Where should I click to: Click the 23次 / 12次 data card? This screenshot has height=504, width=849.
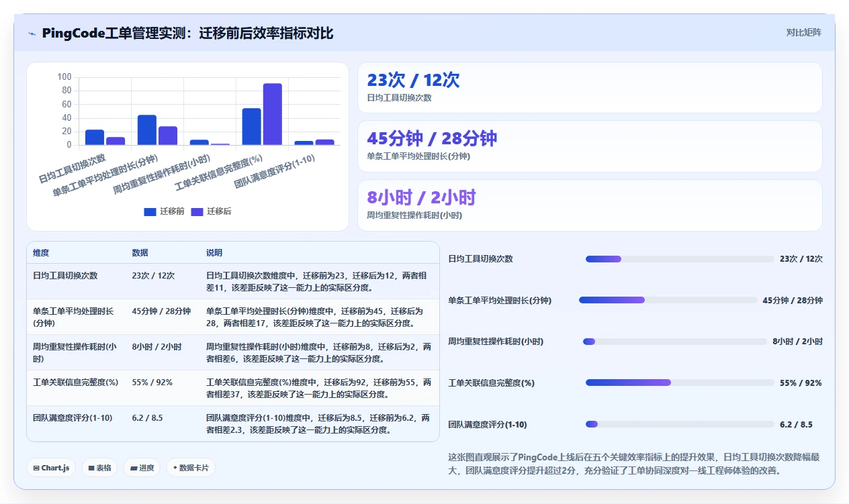click(x=590, y=88)
